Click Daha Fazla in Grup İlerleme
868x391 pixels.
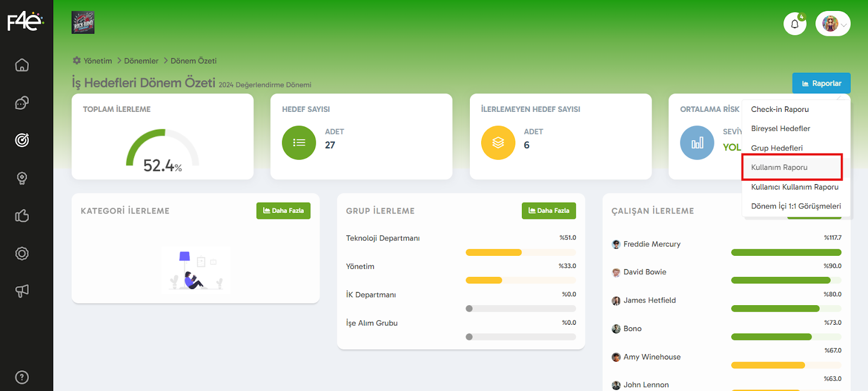(x=548, y=211)
